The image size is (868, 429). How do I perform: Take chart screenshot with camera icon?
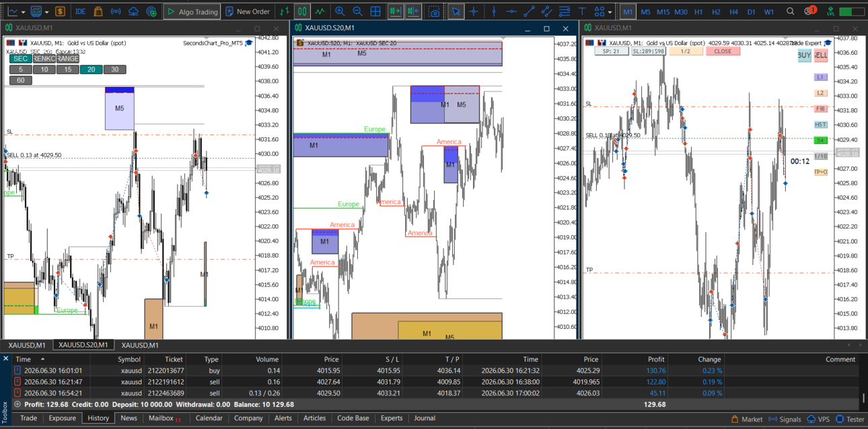435,11
